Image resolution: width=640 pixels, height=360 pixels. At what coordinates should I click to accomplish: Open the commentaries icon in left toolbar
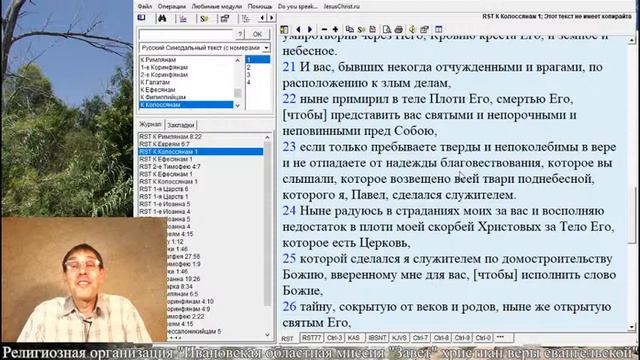tap(225, 19)
